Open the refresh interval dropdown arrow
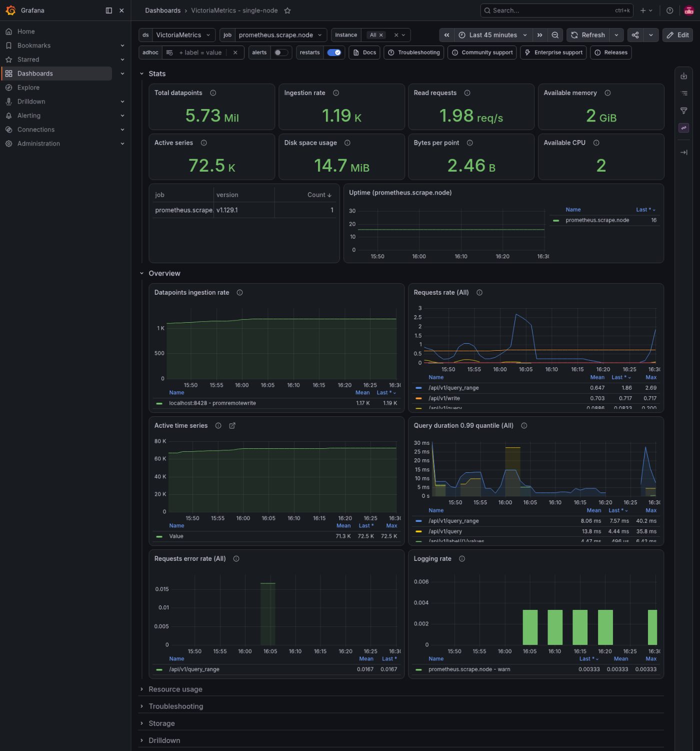Viewport: 700px width, 751px height. coord(616,35)
